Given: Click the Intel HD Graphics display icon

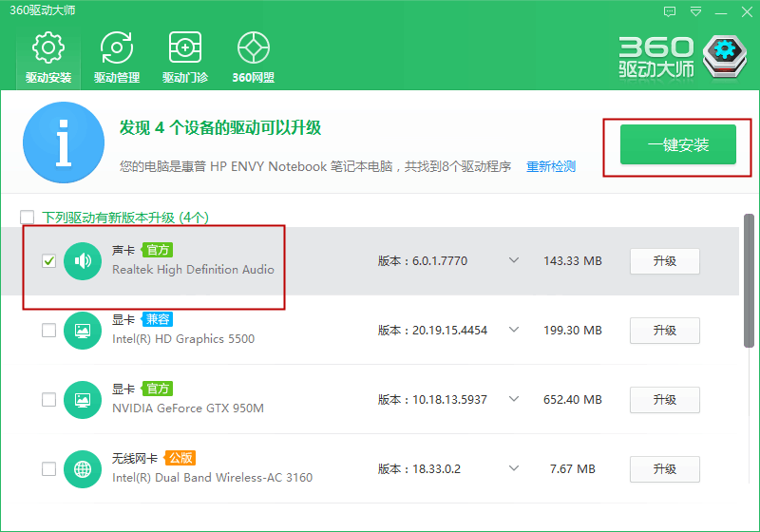Looking at the screenshot, I should pyautogui.click(x=83, y=331).
